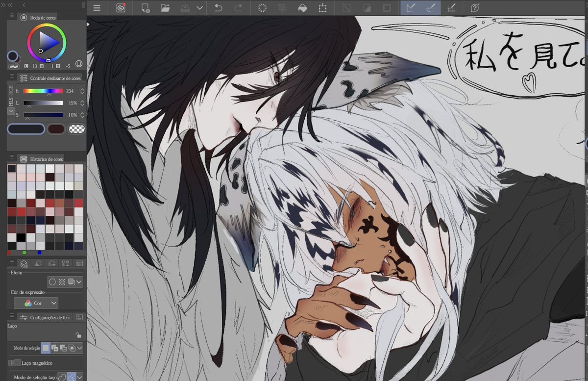Viewport: 588px width, 381px height.
Task: Create a new canvas with New icon
Action: coord(146,8)
